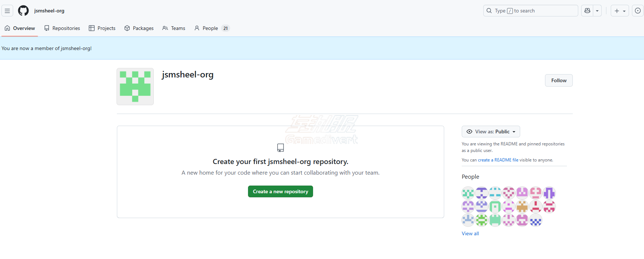Focus the Type / to search field

[x=530, y=11]
